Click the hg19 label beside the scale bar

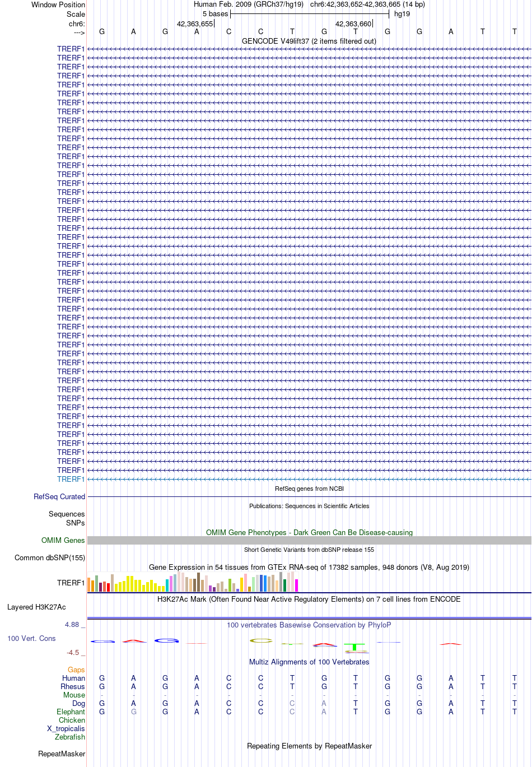coord(402,14)
